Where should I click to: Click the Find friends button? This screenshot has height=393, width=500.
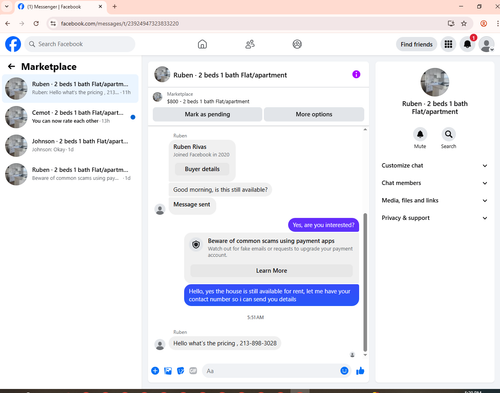click(x=416, y=44)
